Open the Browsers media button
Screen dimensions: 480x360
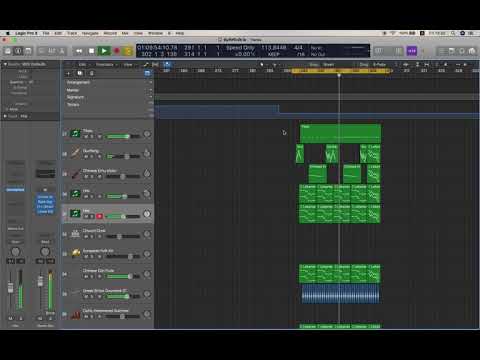click(472, 51)
